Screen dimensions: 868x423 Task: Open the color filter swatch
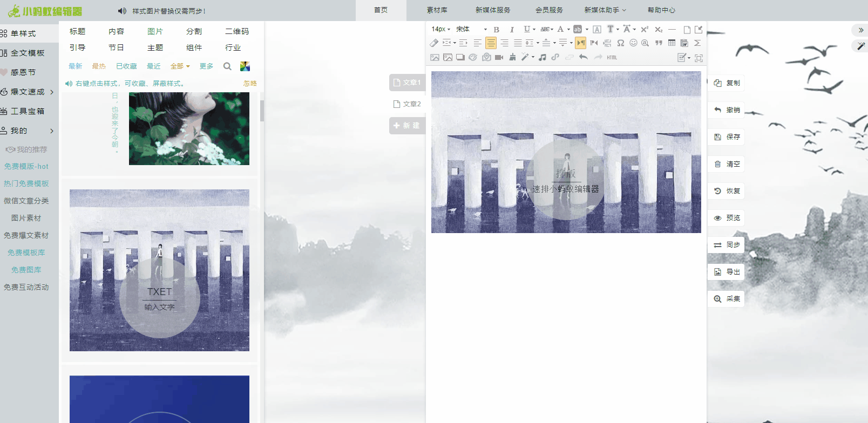(x=245, y=66)
